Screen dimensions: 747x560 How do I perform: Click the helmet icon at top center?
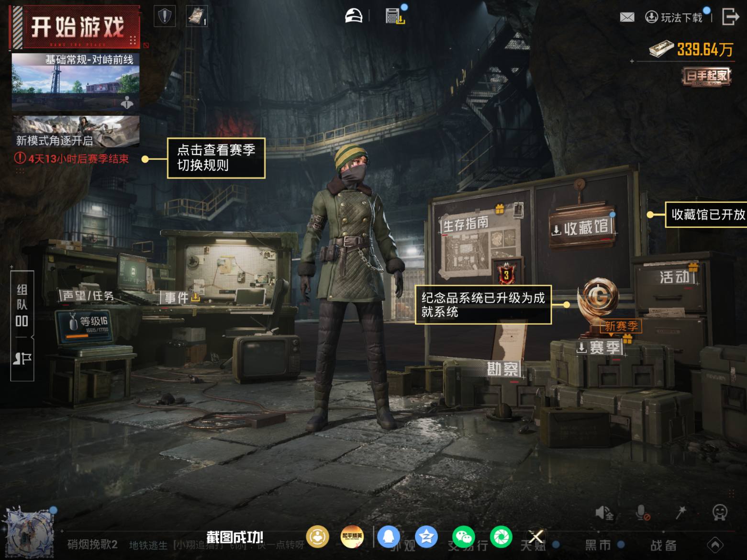[354, 16]
